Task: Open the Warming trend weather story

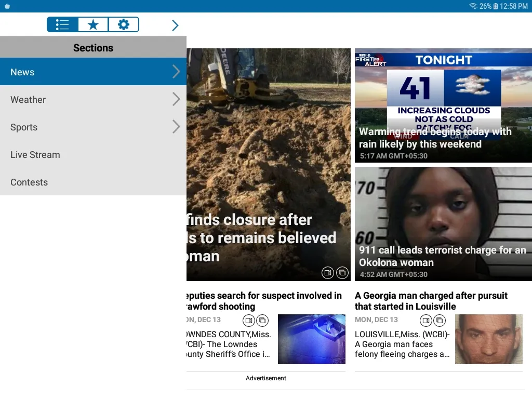Action: pos(443,105)
